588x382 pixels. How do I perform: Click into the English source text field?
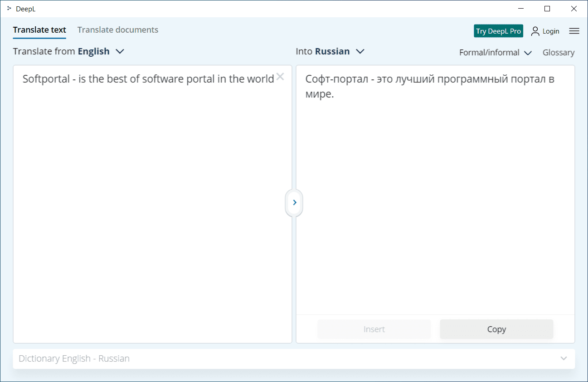[x=152, y=204]
